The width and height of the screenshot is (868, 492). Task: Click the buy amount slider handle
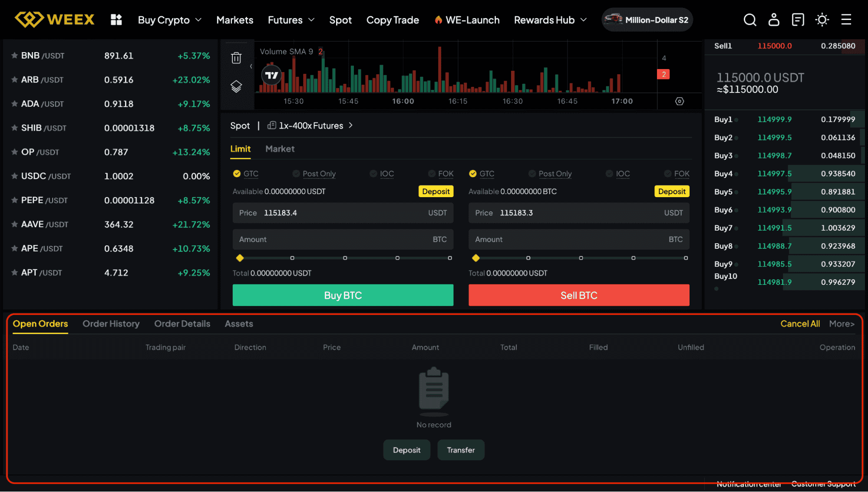point(240,258)
